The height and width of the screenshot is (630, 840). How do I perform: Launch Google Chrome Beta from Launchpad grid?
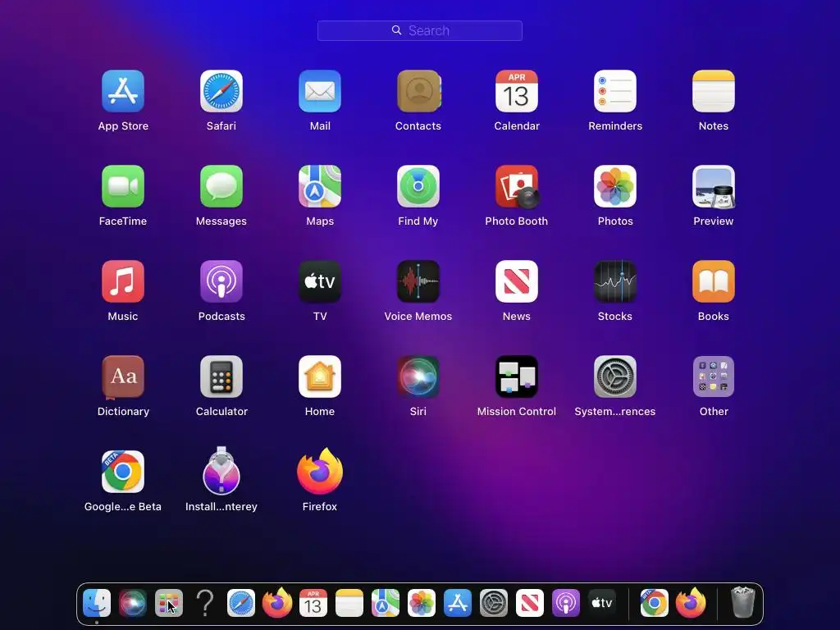coord(123,472)
